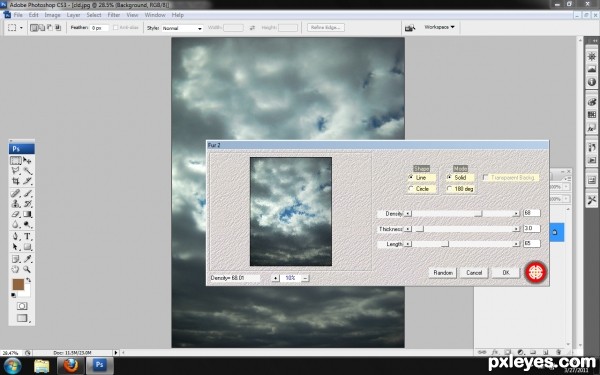Image resolution: width=600 pixels, height=375 pixels.
Task: Select the Gradient tool
Action: 27,214
